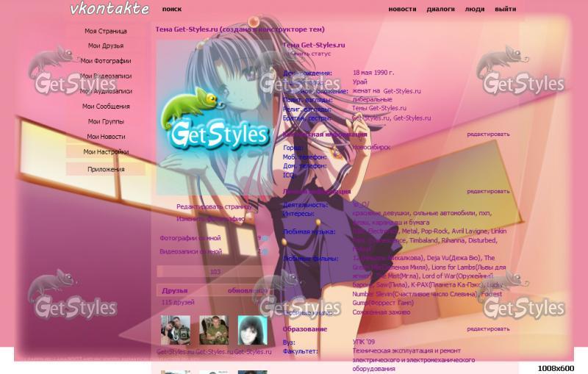Click Образование section header

click(x=305, y=329)
